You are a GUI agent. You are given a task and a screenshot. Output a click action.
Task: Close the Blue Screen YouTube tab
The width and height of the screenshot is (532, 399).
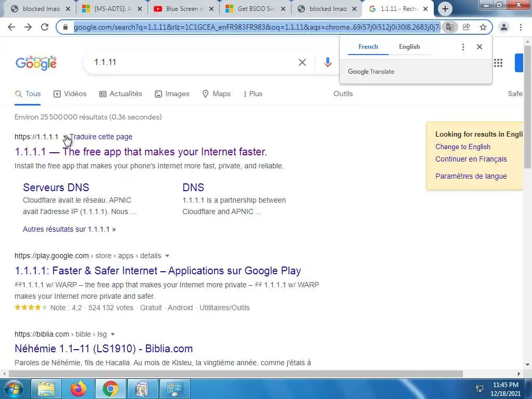pos(211,9)
